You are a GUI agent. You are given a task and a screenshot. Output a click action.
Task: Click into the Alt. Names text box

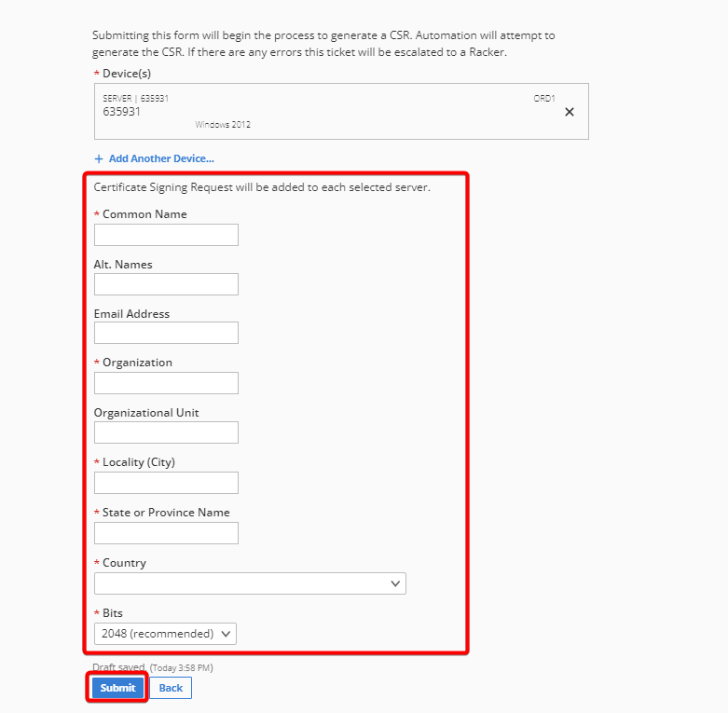click(166, 284)
